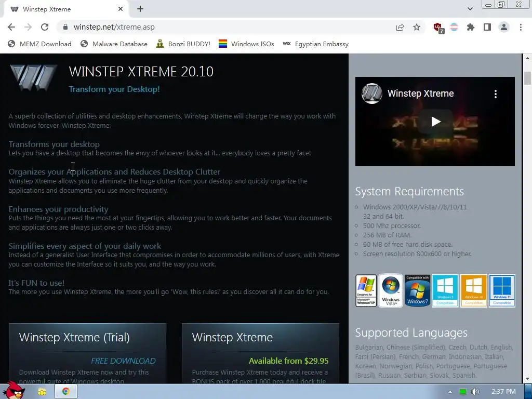Viewport: 532px width, 399px height.
Task: Open a new tab
Action: [140, 9]
